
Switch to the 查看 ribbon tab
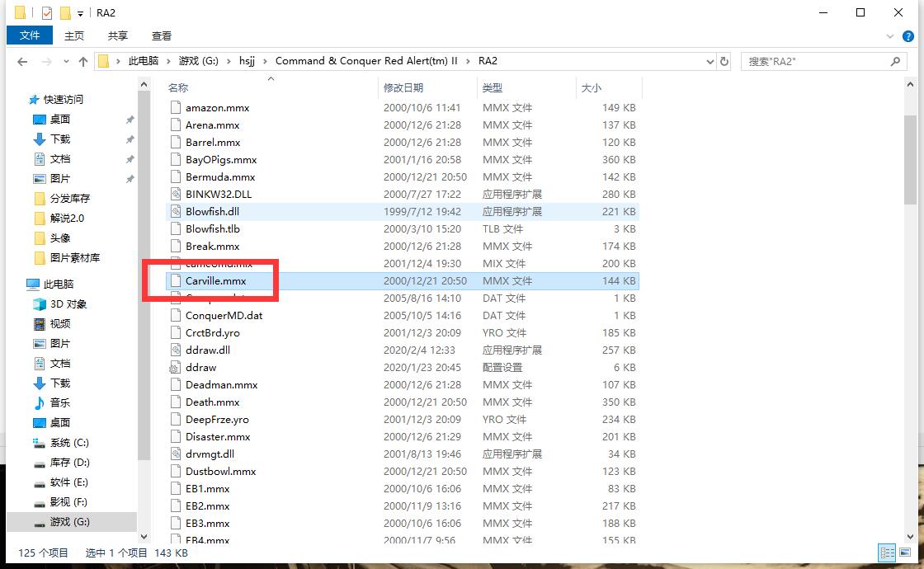coord(162,35)
